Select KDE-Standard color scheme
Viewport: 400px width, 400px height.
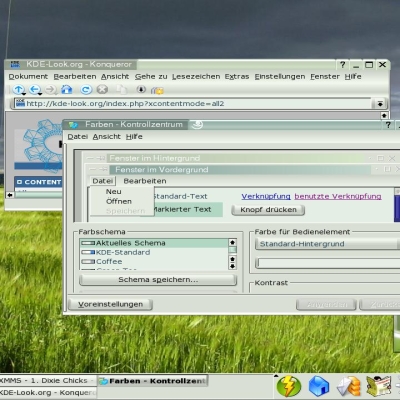(154, 252)
